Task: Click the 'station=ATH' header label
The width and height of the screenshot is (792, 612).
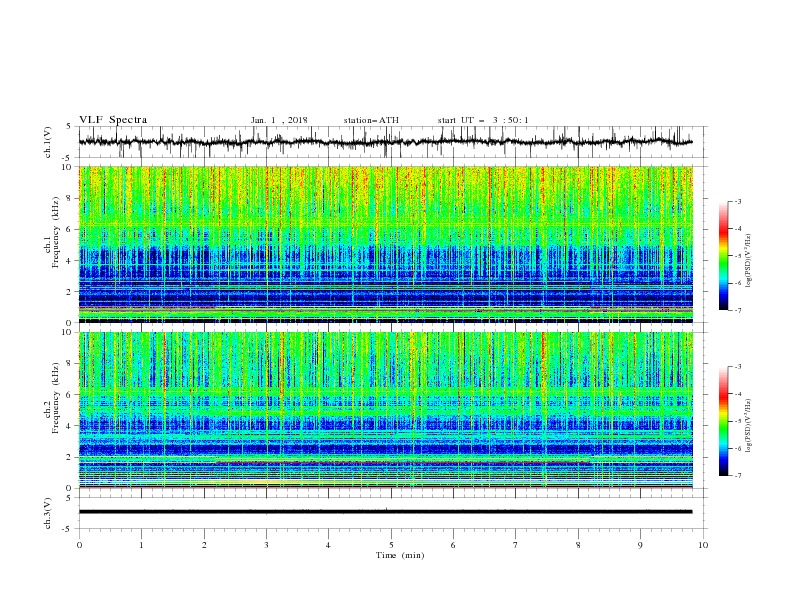Action: pyautogui.click(x=371, y=120)
